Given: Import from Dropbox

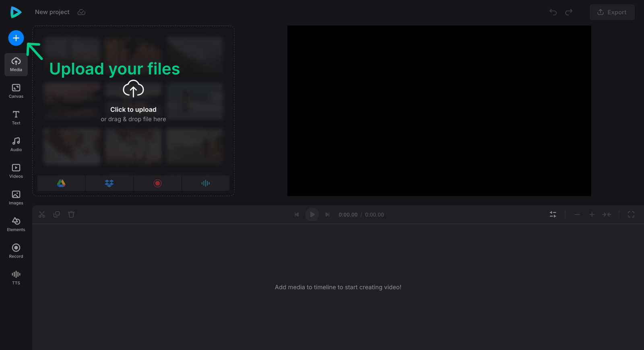Looking at the screenshot, I should [109, 183].
